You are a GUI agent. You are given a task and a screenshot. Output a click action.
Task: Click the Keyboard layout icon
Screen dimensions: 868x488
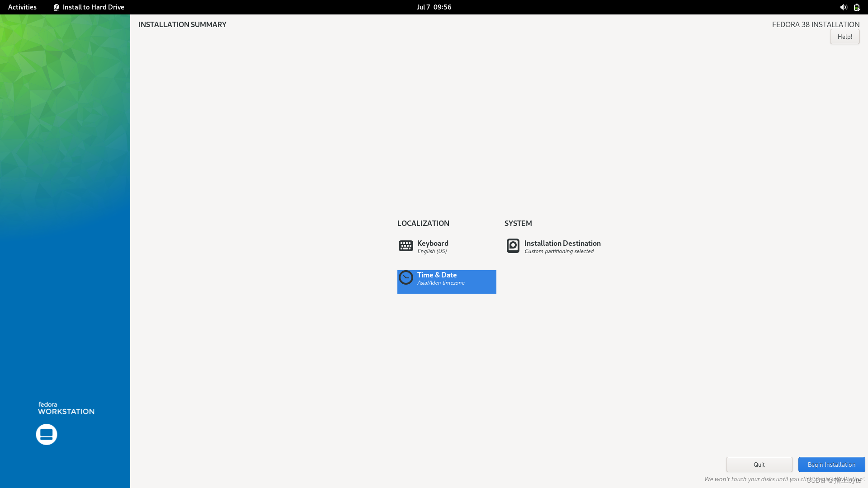pos(406,246)
